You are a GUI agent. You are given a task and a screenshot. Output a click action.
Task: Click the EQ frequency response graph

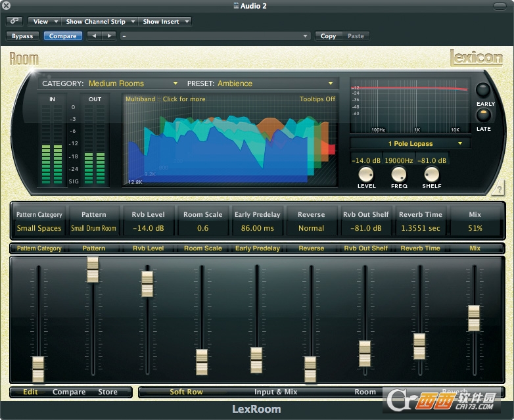[410, 106]
